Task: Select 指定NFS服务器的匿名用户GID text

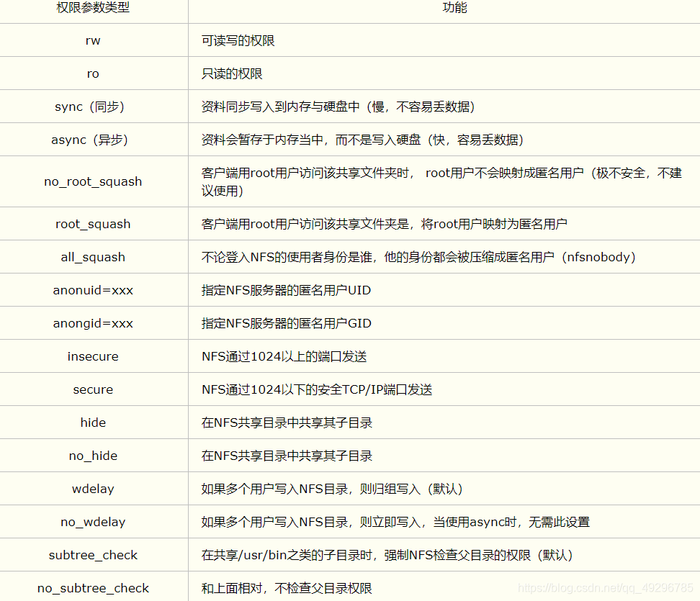Action: 286,323
